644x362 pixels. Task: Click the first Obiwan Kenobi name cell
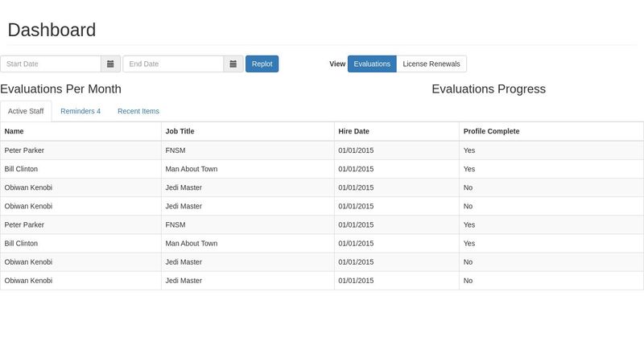tap(28, 187)
